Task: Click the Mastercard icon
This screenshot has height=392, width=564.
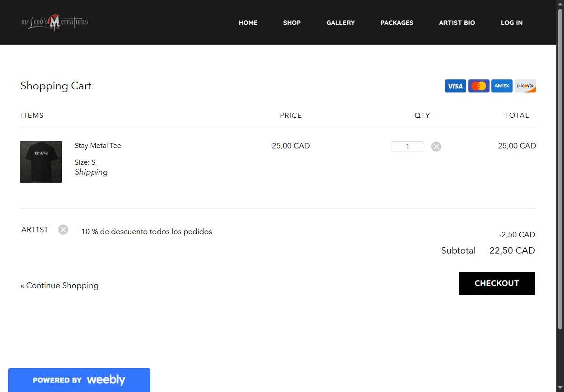Action: coord(479,86)
